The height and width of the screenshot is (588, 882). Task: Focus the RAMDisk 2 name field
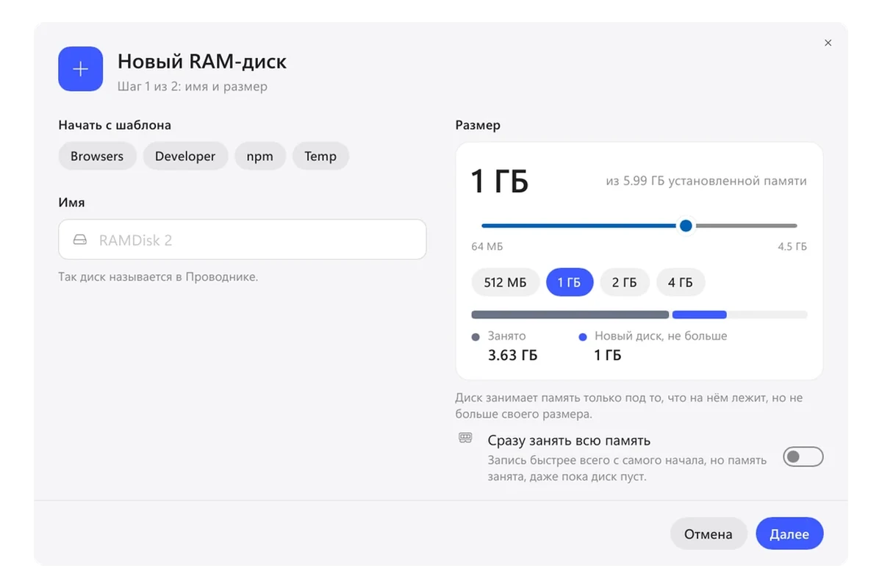coord(243,240)
